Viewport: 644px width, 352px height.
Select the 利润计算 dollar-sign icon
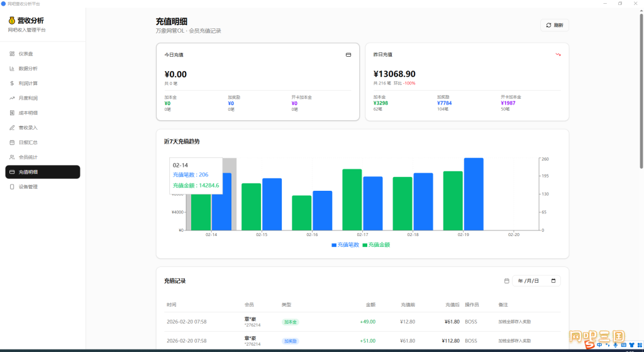click(x=12, y=84)
